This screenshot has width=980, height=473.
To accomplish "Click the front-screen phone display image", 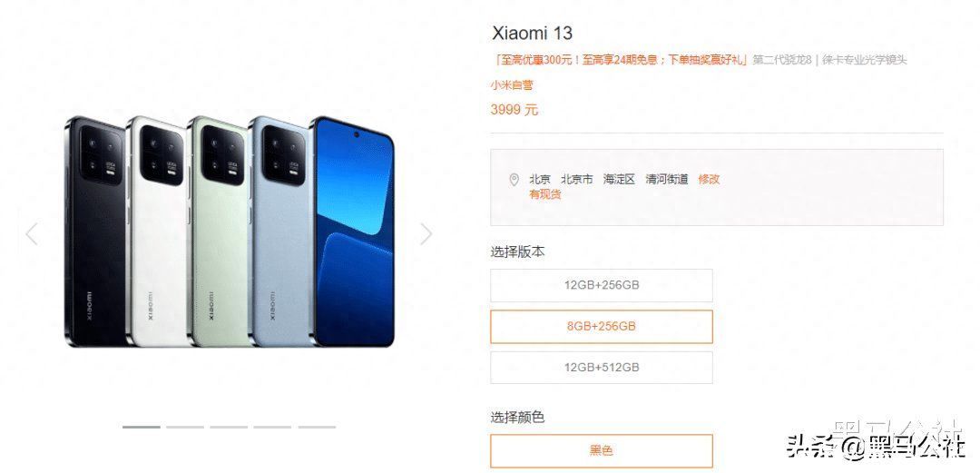I will pos(352,232).
